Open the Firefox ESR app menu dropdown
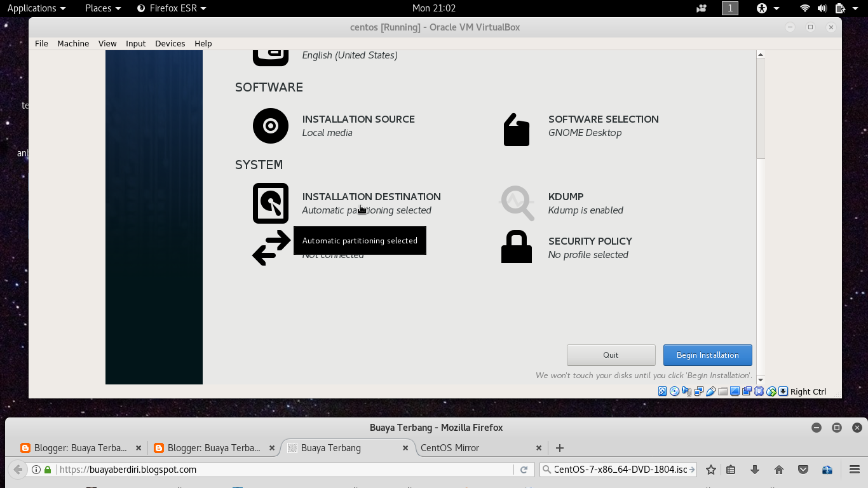Image resolution: width=868 pixels, height=488 pixels. tap(172, 8)
